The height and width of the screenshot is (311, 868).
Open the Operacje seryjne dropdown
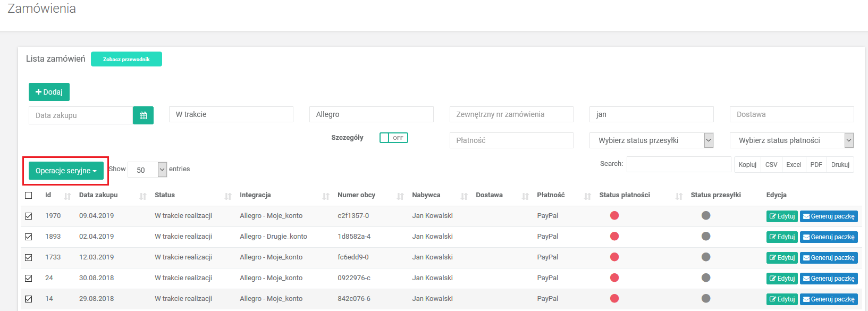(x=66, y=171)
